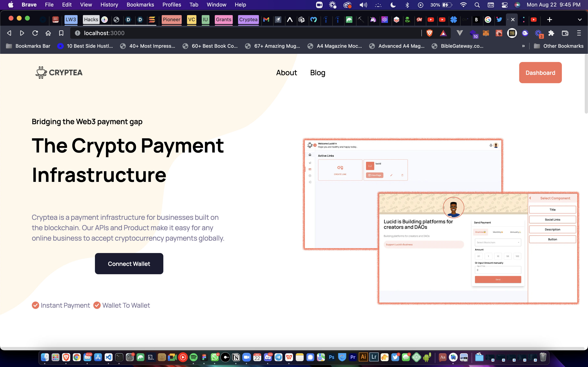This screenshot has height=367, width=588.
Task: Open the Brave hamburger main menu
Action: coord(579,33)
